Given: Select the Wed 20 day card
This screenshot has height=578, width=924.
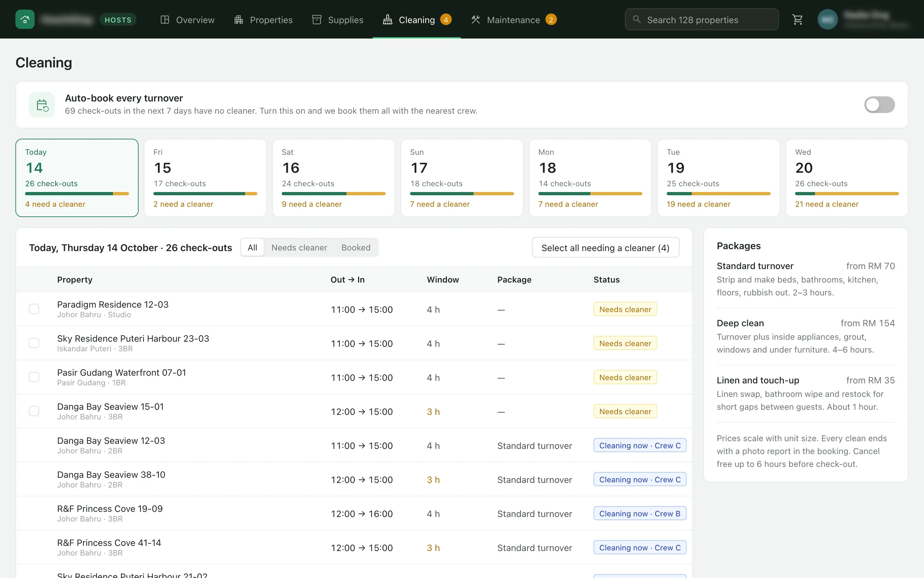Looking at the screenshot, I should [x=846, y=178].
